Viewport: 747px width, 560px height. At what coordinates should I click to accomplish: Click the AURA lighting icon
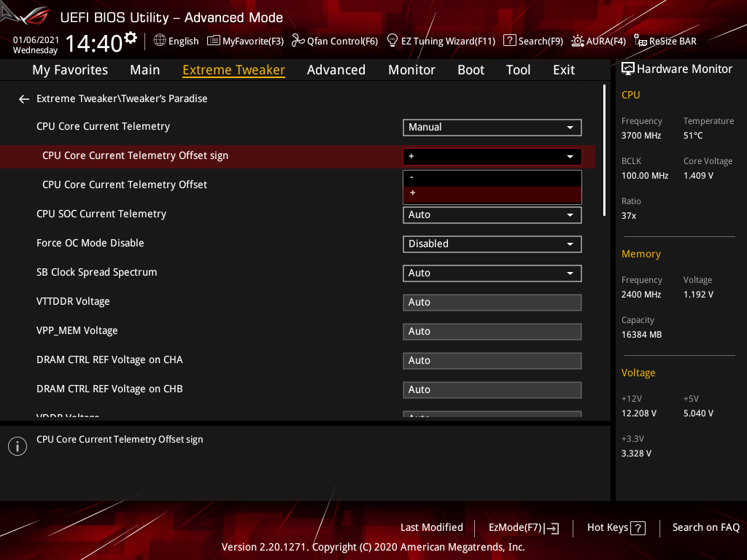[578, 41]
